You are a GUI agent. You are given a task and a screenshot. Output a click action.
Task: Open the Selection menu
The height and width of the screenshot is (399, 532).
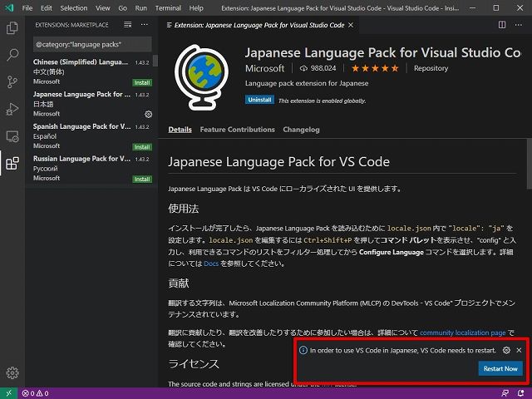74,7
